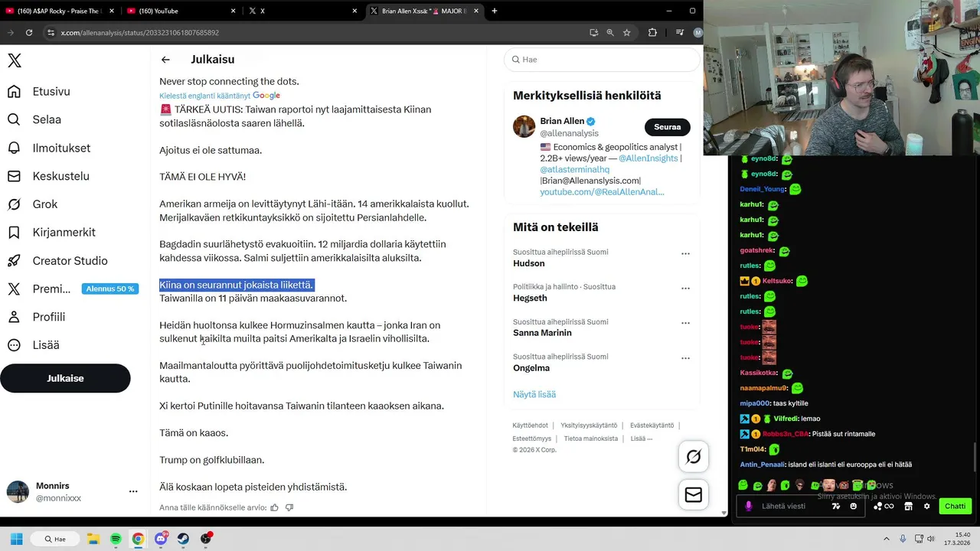This screenshot has width=980, height=551.
Task: Open the browser zoom magnifier icon
Action: pos(610,33)
